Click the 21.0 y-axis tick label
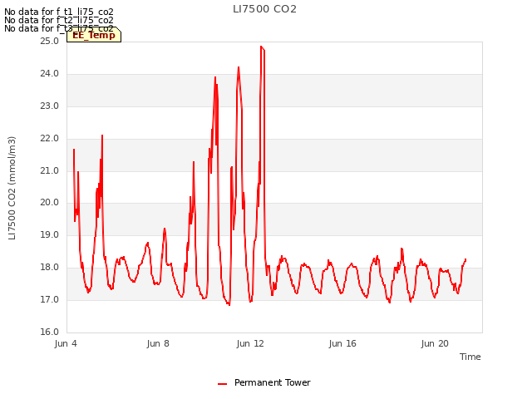Screen dimensions: 532x399 (x=50, y=170)
